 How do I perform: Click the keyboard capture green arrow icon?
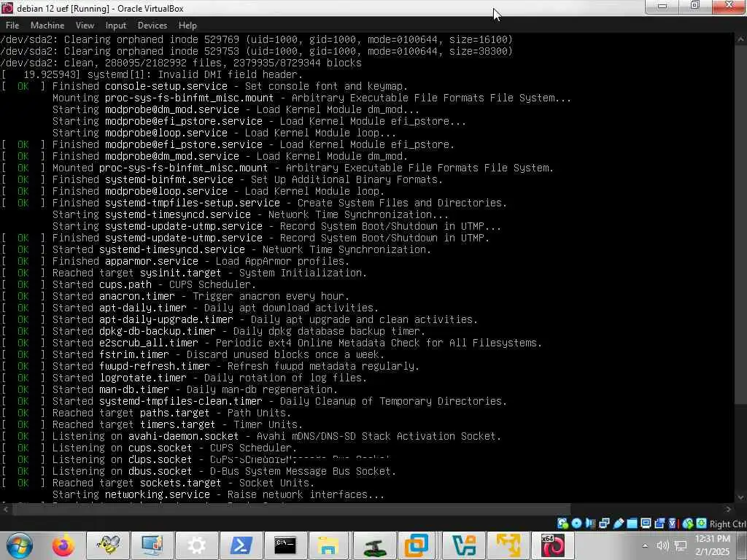click(701, 524)
